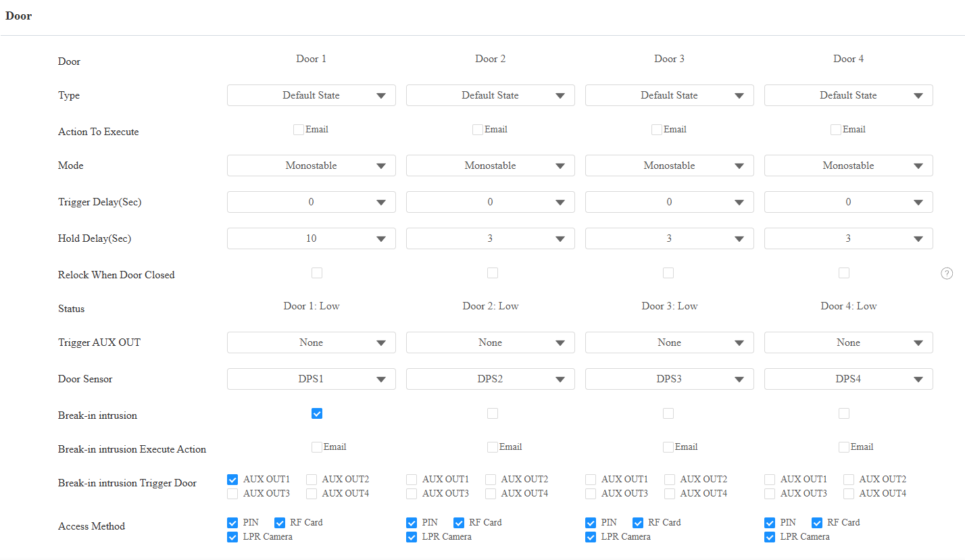Uncheck LPR Camera access for Door 1
The width and height of the screenshot is (965, 560).
pos(232,537)
